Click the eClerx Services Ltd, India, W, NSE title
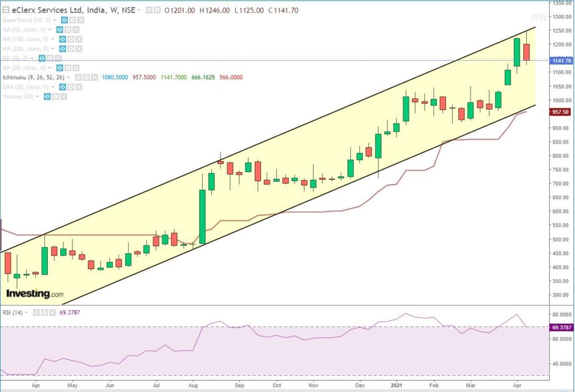The image size is (575, 392). (x=74, y=10)
